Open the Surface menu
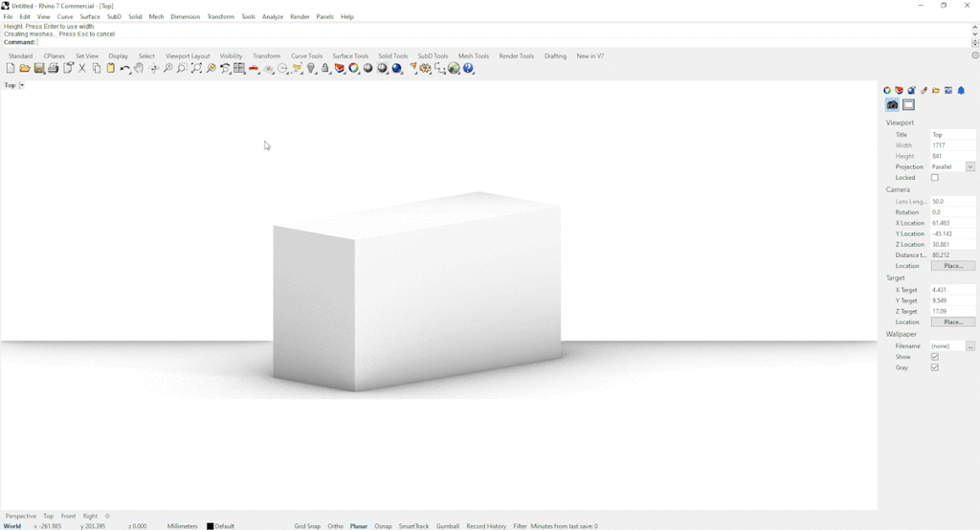 pyautogui.click(x=90, y=17)
